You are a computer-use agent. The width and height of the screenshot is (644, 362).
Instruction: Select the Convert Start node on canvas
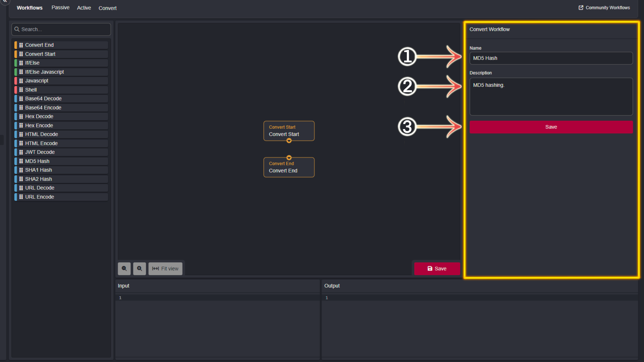(289, 131)
